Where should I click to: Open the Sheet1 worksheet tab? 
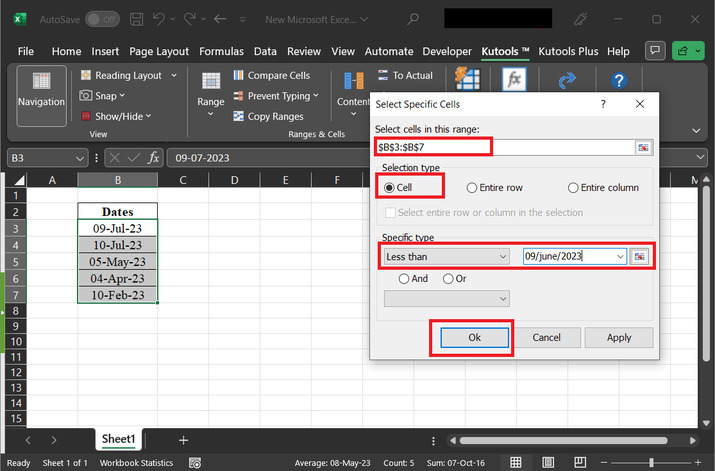pyautogui.click(x=119, y=439)
